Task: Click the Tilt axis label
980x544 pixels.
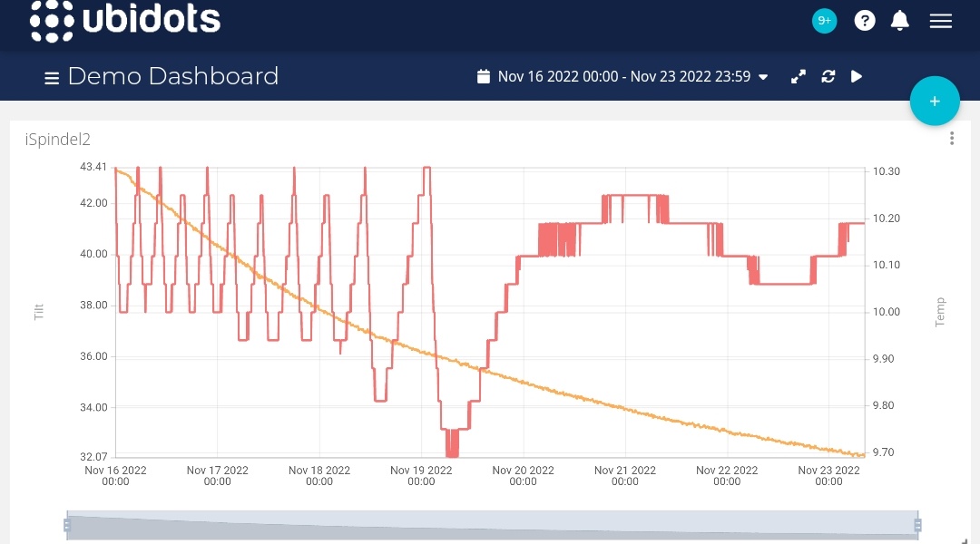Action: tap(39, 312)
